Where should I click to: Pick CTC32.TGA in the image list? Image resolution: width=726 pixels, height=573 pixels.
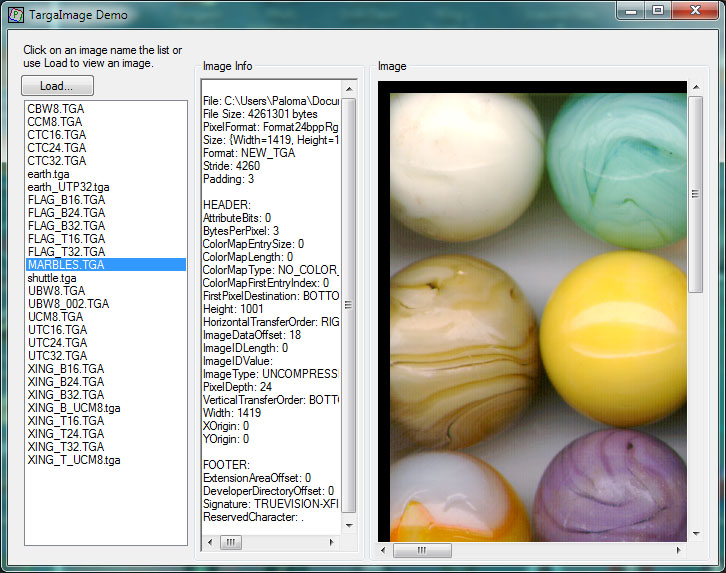(x=56, y=161)
